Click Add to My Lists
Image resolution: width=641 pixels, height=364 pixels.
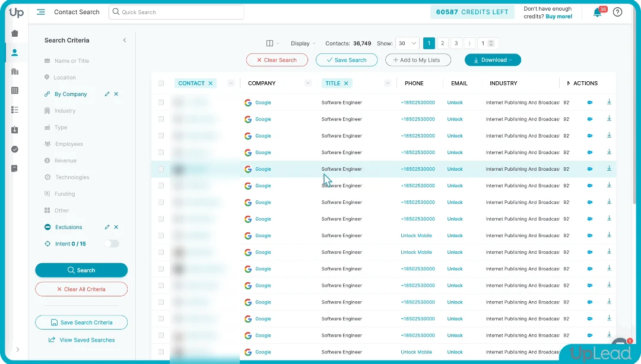[418, 60]
